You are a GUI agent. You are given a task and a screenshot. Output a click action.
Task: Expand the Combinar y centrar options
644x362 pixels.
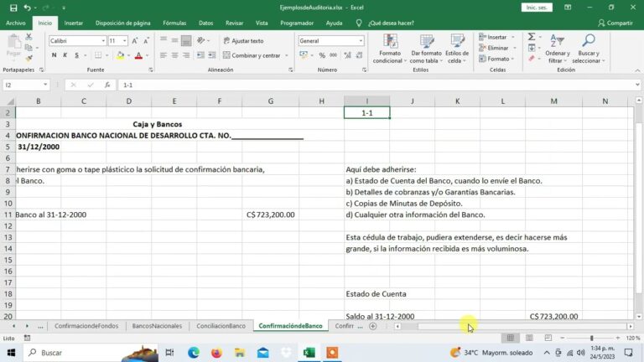pos(287,55)
